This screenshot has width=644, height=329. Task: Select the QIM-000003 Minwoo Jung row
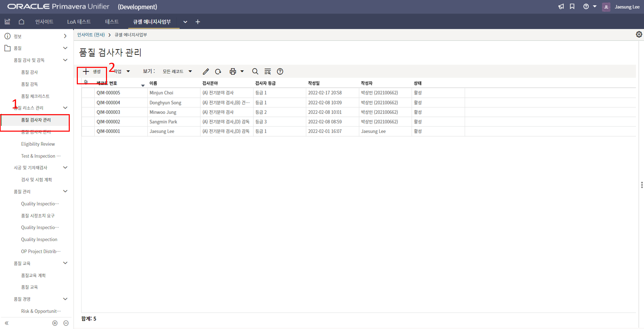(163, 112)
